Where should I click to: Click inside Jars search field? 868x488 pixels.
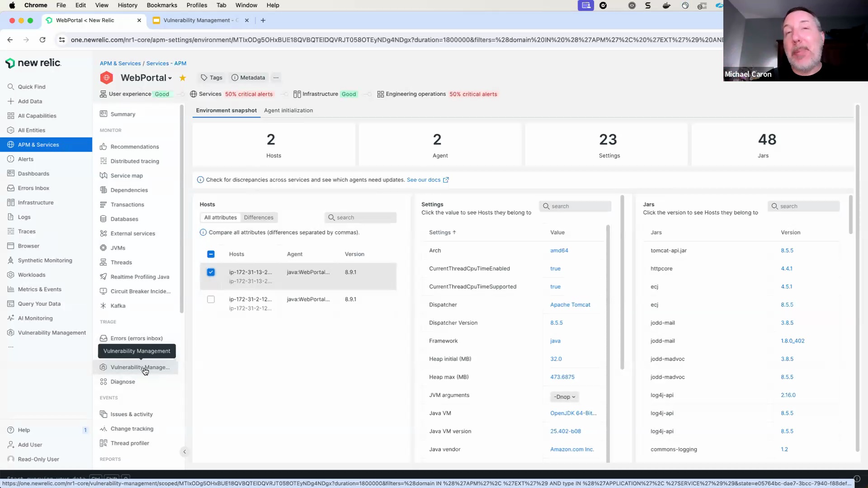(804, 206)
